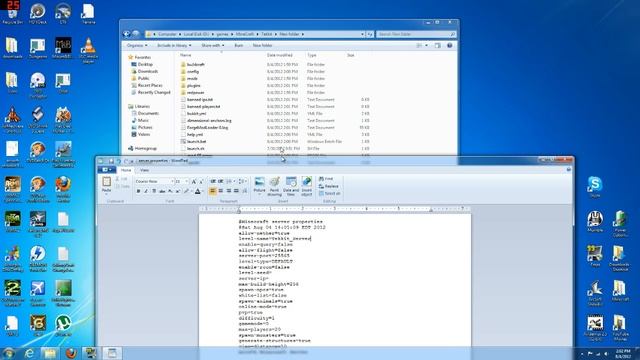640x360 pixels.
Task: Toggle Superscript formatting in WordPad
Action: [x=178, y=191]
